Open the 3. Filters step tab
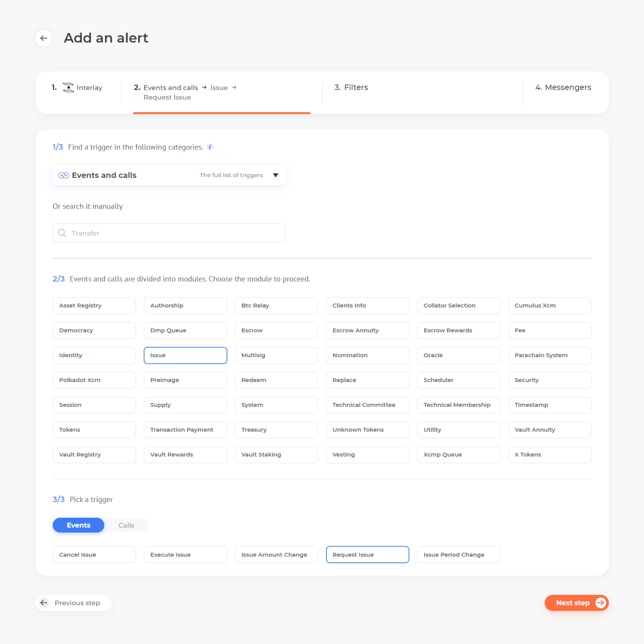This screenshot has width=644, height=644. [351, 87]
